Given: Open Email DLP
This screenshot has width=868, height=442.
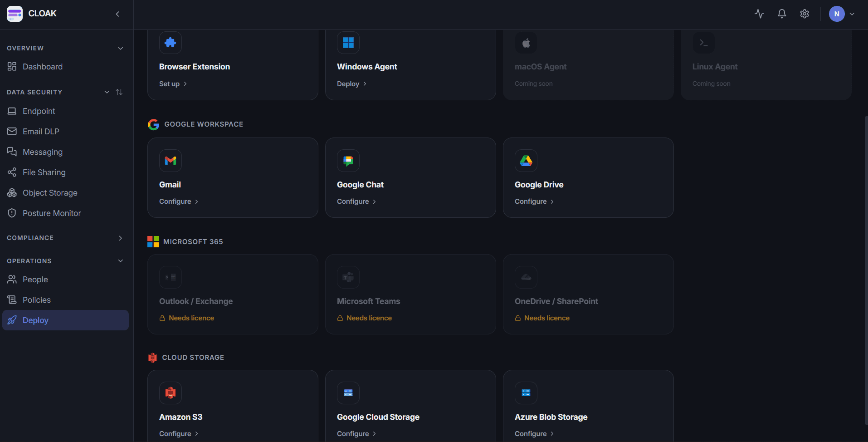Looking at the screenshot, I should click(x=65, y=132).
